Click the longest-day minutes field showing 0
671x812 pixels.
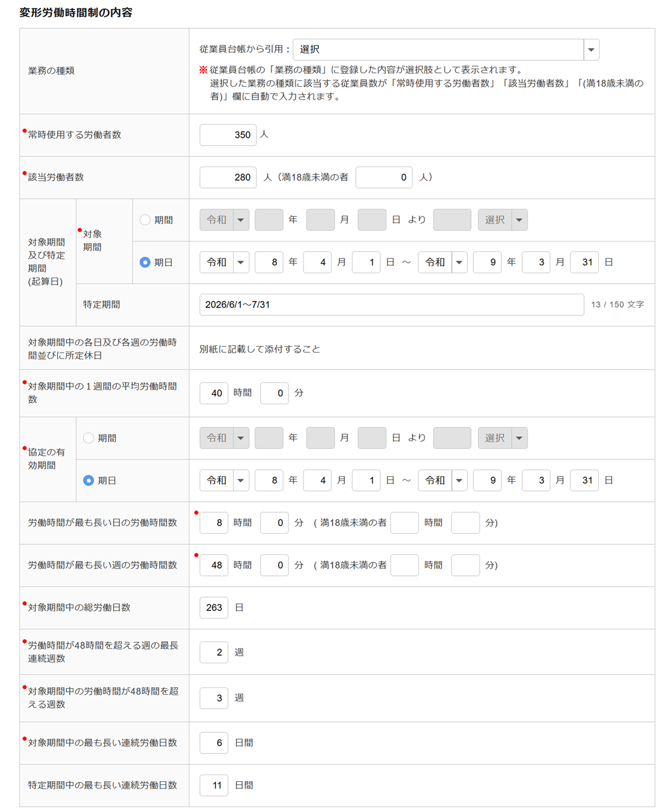tap(275, 523)
